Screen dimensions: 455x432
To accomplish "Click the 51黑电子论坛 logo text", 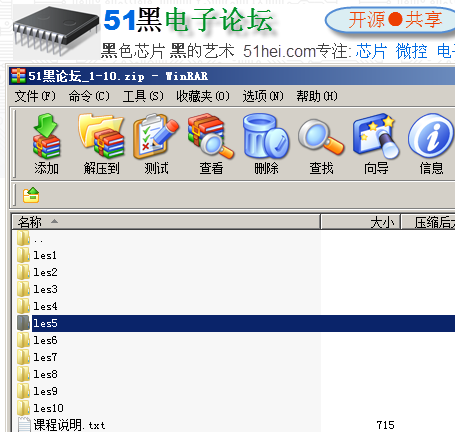I will (x=188, y=20).
